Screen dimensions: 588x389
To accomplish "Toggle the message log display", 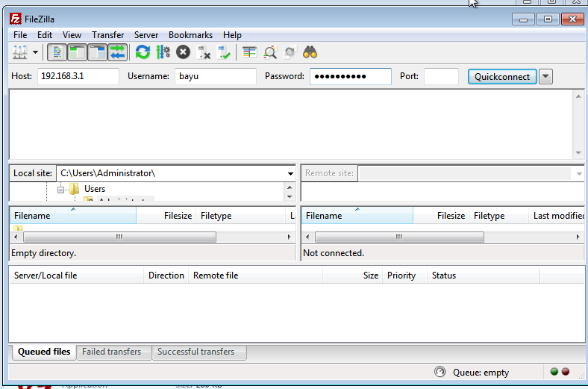I will pyautogui.click(x=57, y=52).
